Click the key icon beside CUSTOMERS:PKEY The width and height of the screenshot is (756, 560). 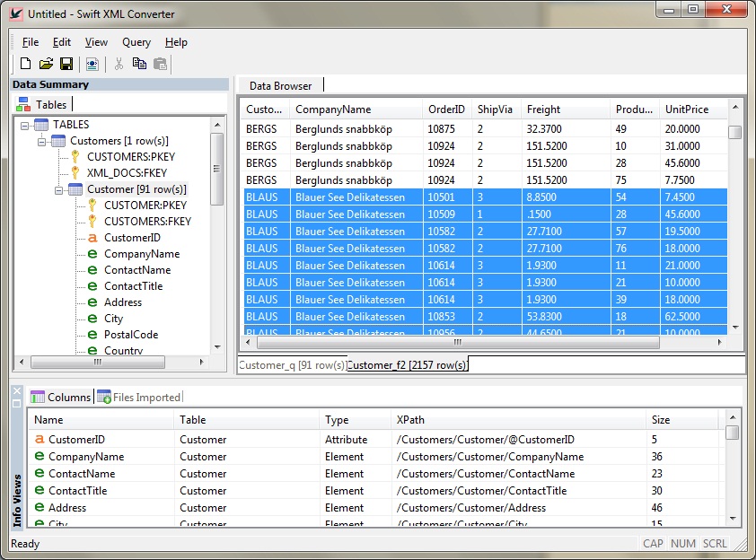tap(75, 157)
